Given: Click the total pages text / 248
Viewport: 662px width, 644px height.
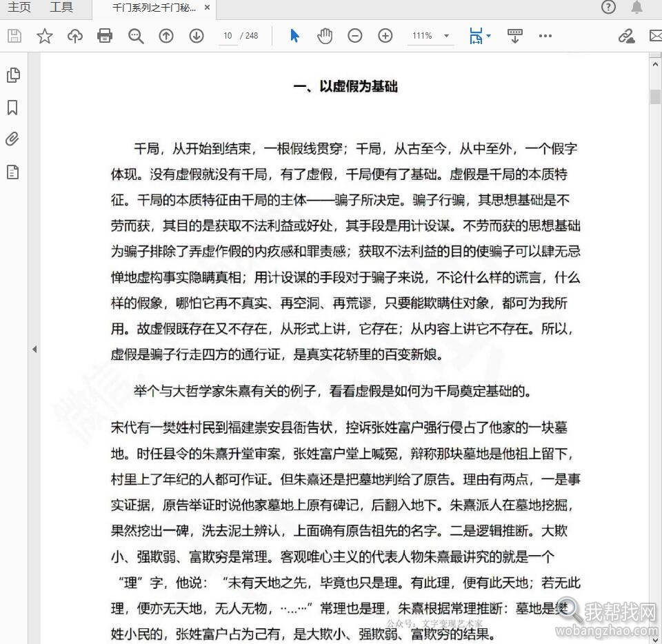Looking at the screenshot, I should [x=249, y=36].
